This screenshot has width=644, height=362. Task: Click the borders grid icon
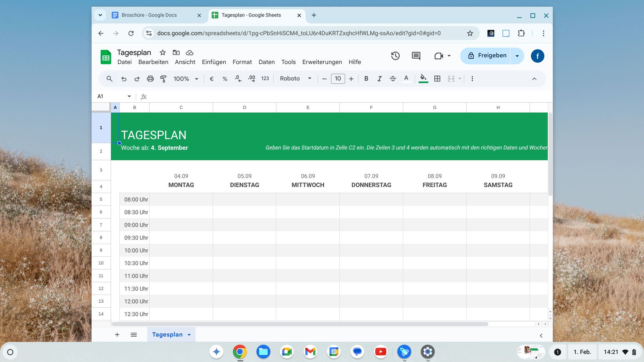click(x=437, y=79)
